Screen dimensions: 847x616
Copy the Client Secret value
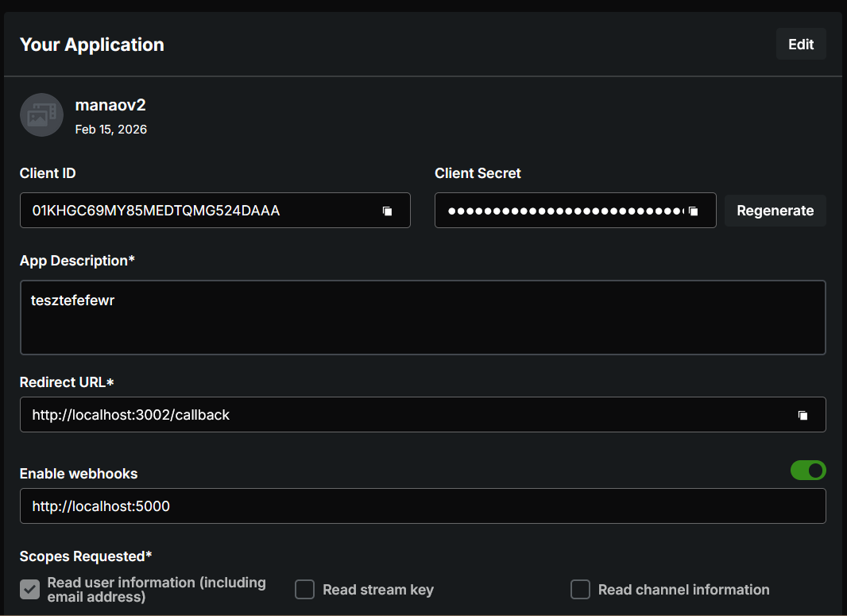[x=694, y=211]
